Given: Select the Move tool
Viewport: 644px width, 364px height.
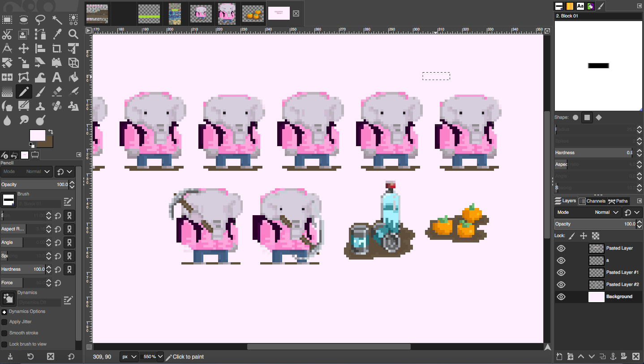Looking at the screenshot, I should pyautogui.click(x=24, y=48).
